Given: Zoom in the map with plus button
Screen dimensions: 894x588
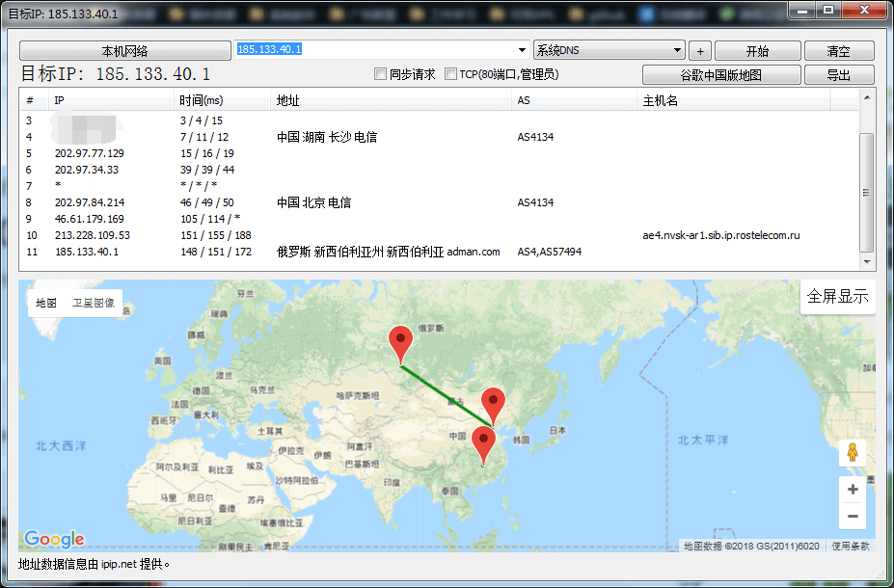Looking at the screenshot, I should click(852, 490).
